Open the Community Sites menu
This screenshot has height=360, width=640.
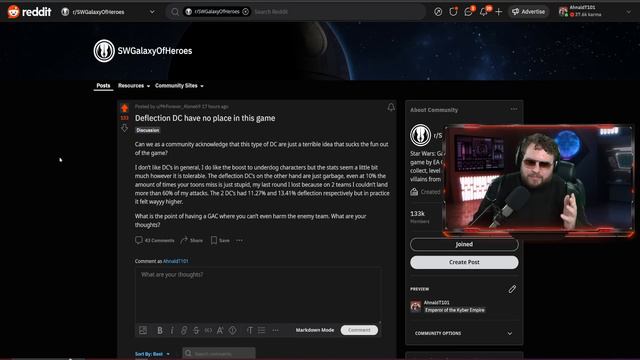[x=179, y=86]
